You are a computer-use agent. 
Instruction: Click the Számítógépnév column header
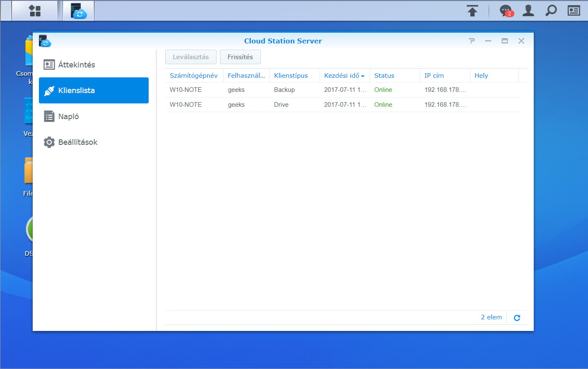[193, 76]
